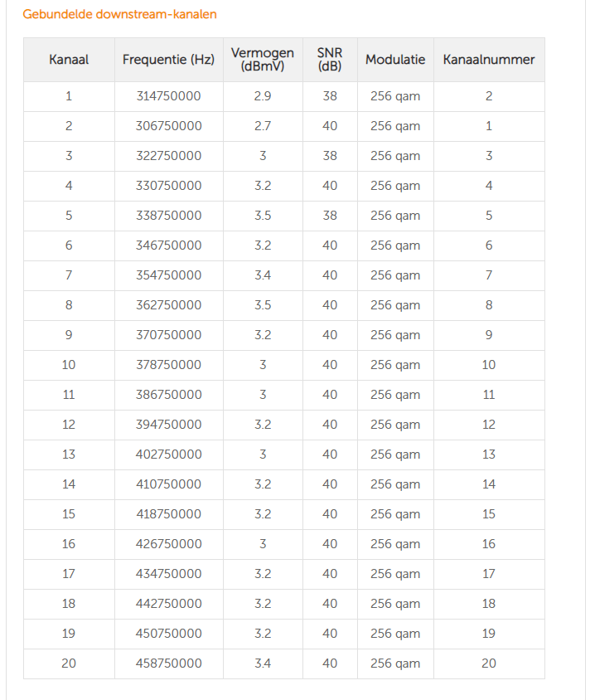
Task: Select frequency cell 458750000
Action: tap(168, 664)
